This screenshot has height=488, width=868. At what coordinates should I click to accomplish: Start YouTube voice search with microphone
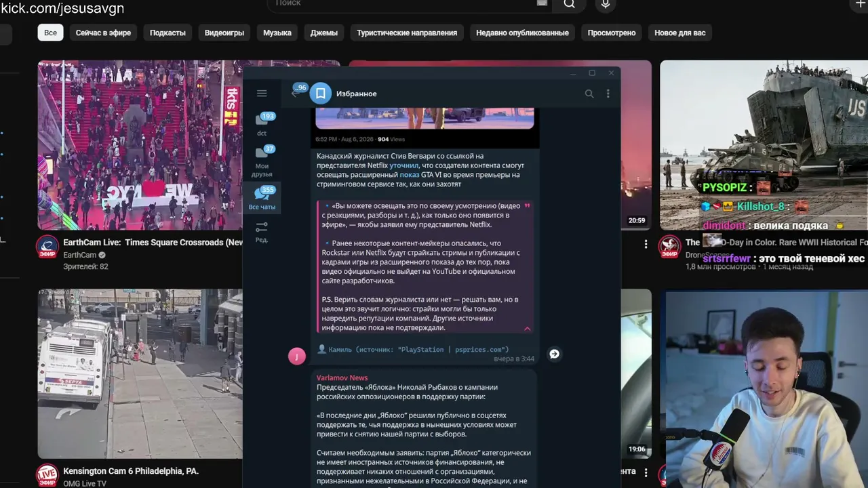pos(606,4)
